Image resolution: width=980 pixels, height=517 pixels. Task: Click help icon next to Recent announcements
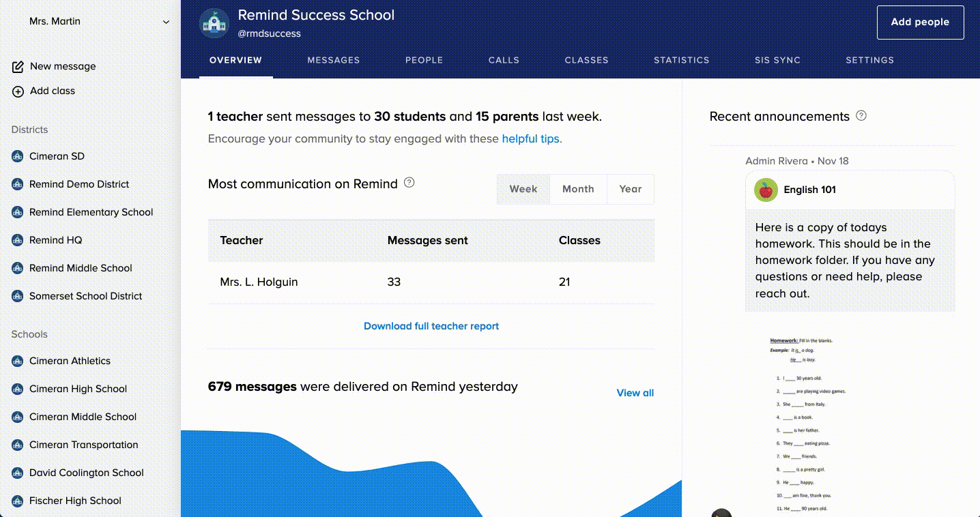861,116
